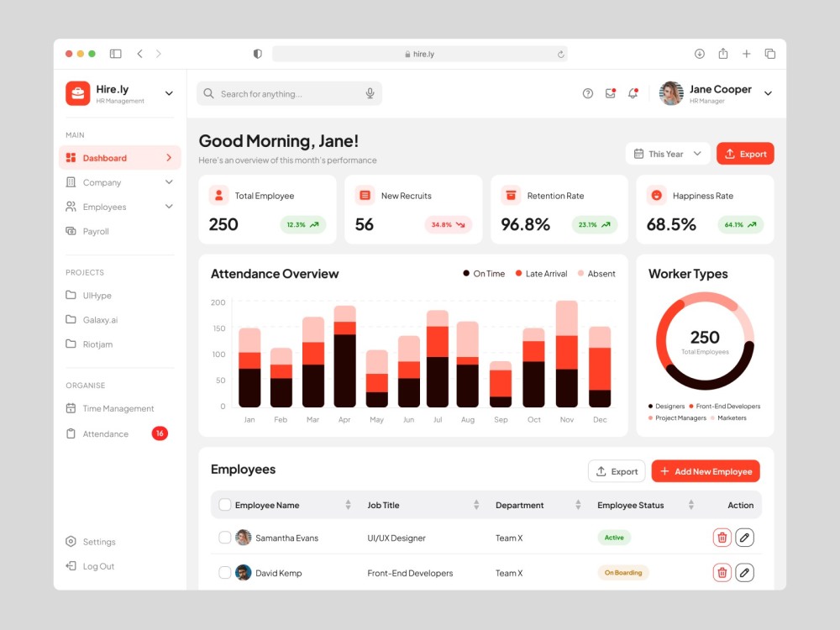The image size is (840, 630).
Task: Click the Retention Rate archive icon
Action: click(x=511, y=196)
